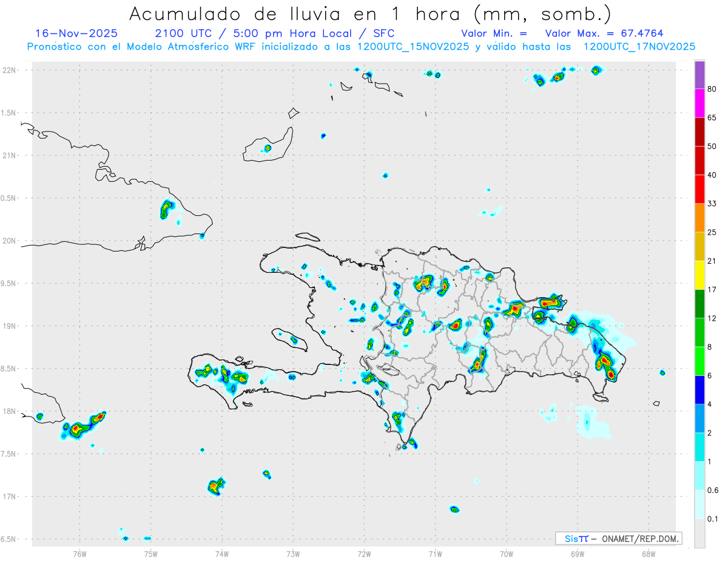Screen dimensions: 728x562
Task: Click the latitude axis label '19N'
Action: click(x=9, y=326)
